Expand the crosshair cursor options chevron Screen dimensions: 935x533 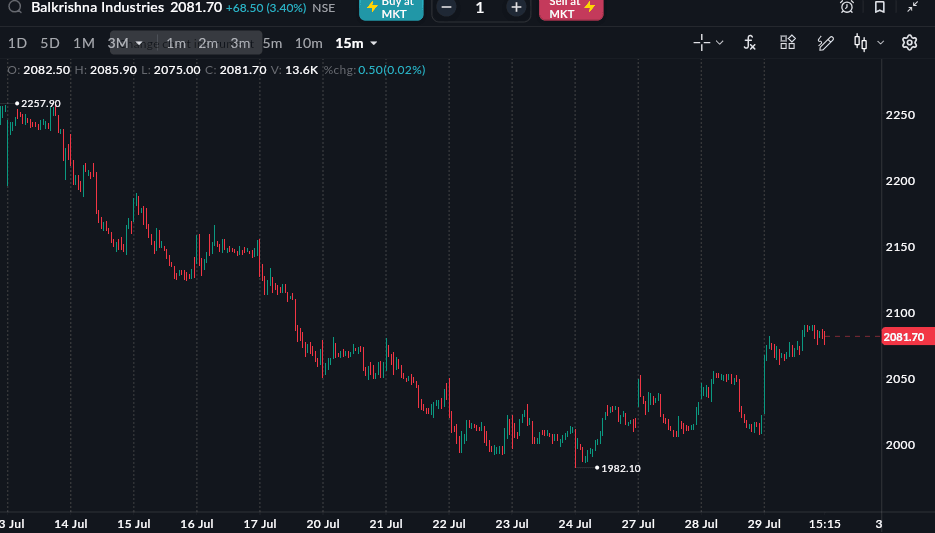[720, 43]
